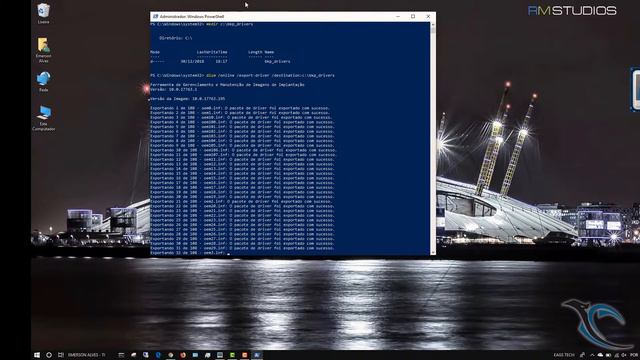Image resolution: width=640 pixels, height=360 pixels.
Task: Click the active PowerShell taskbar icon
Action: tap(257, 355)
